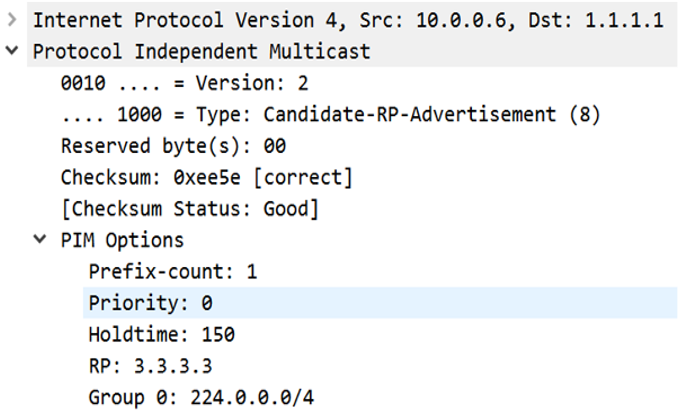Expand the Internet Protocol Version 4 tree

pyautogui.click(x=11, y=21)
